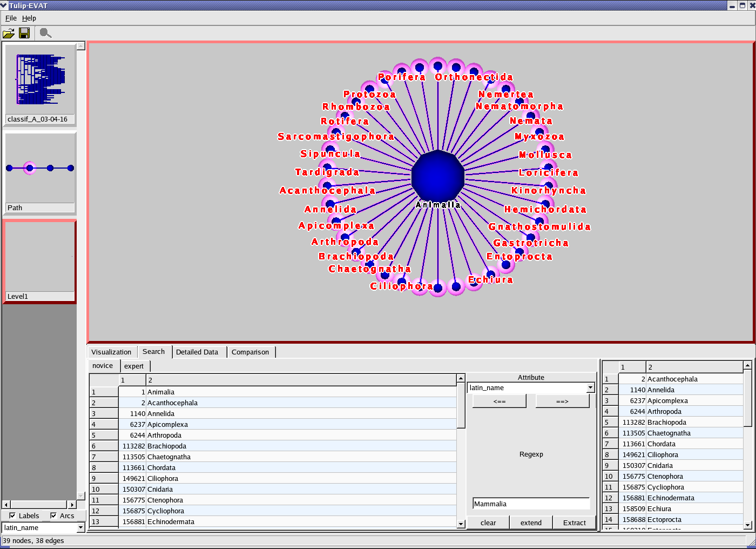Image resolution: width=756 pixels, height=549 pixels.
Task: Select the expert search tab
Action: coord(134,366)
